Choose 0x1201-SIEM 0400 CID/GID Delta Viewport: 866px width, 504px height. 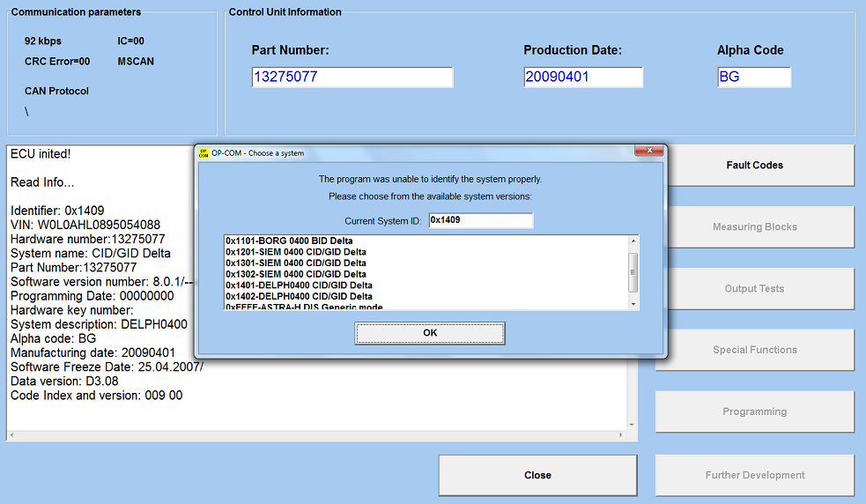(295, 252)
